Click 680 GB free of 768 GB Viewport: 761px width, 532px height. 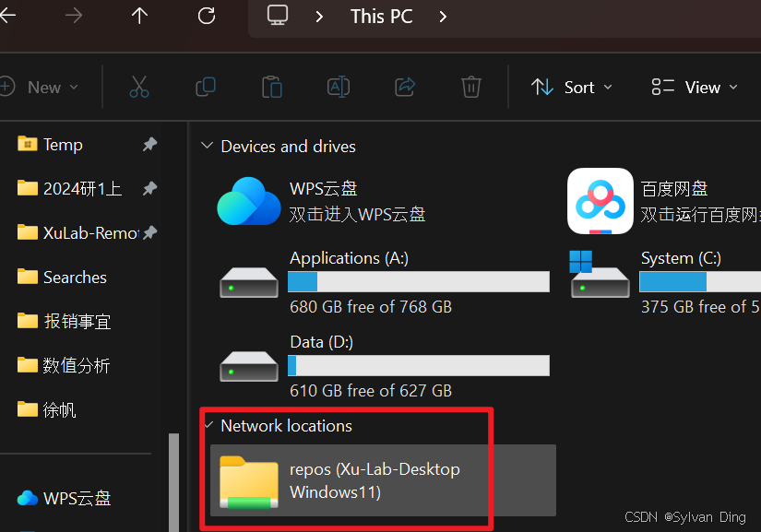pos(371,307)
